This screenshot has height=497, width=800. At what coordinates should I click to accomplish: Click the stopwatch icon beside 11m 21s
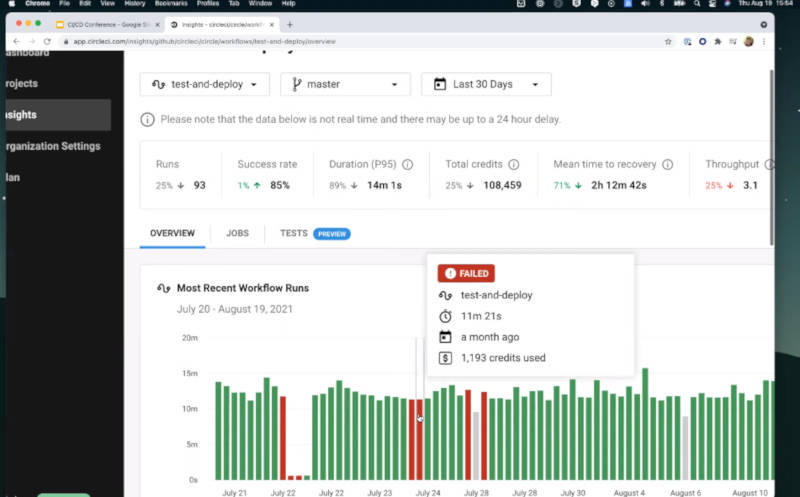point(445,316)
